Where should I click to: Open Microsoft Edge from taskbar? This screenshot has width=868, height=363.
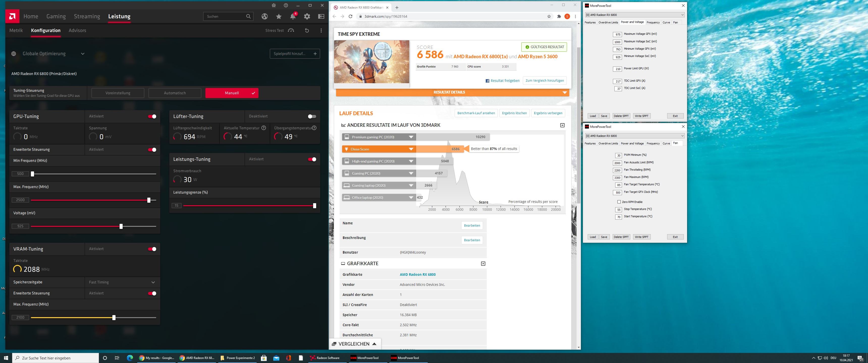point(130,358)
